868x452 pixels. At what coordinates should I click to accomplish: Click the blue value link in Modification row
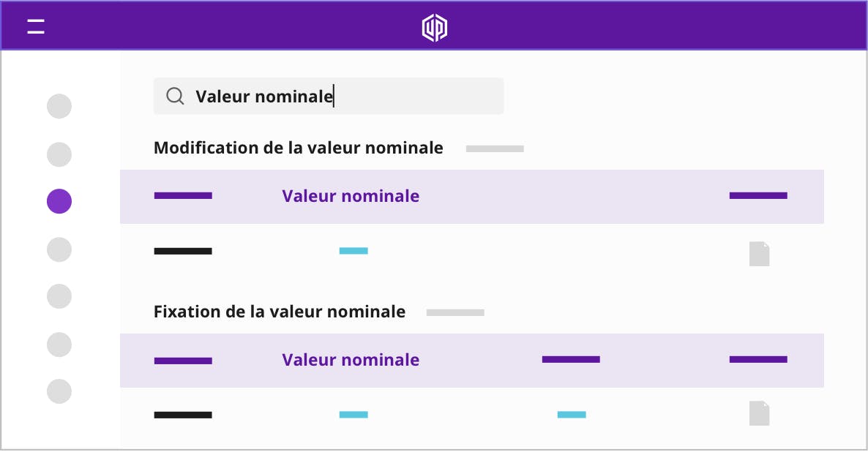pos(353,251)
